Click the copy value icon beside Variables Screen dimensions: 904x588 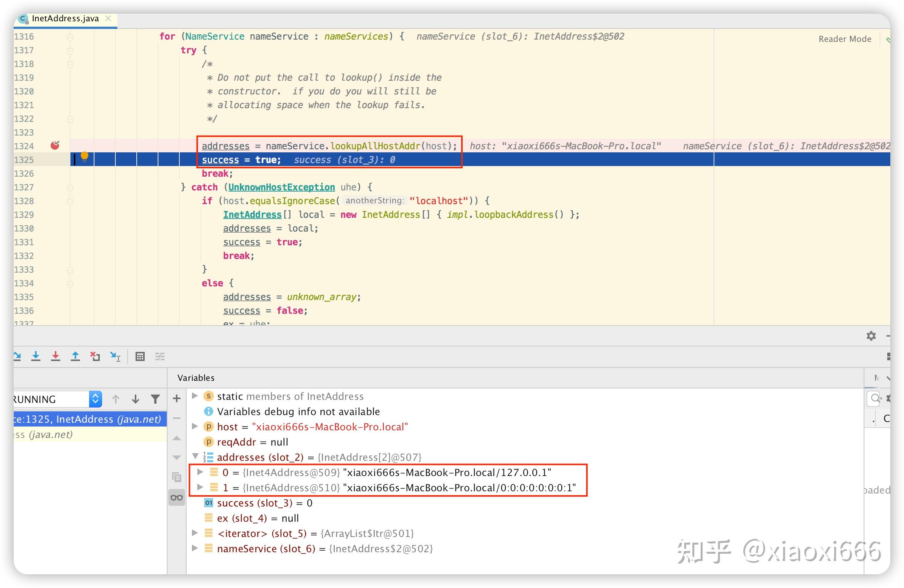[177, 476]
